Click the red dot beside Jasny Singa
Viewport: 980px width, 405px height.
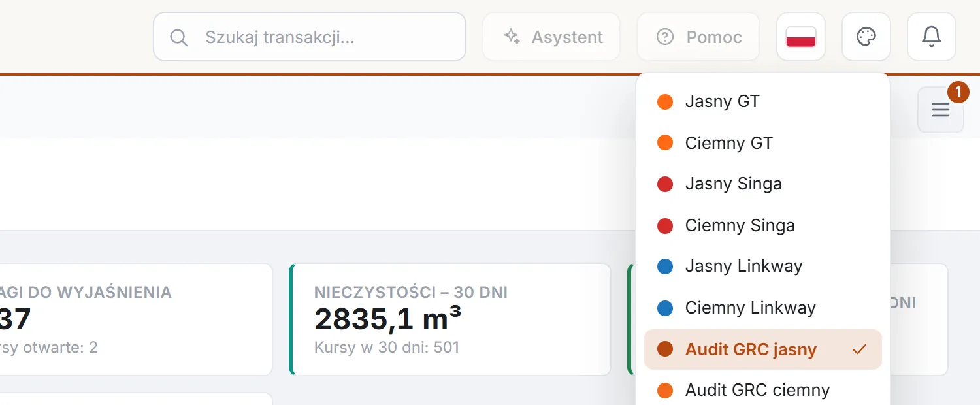point(665,184)
